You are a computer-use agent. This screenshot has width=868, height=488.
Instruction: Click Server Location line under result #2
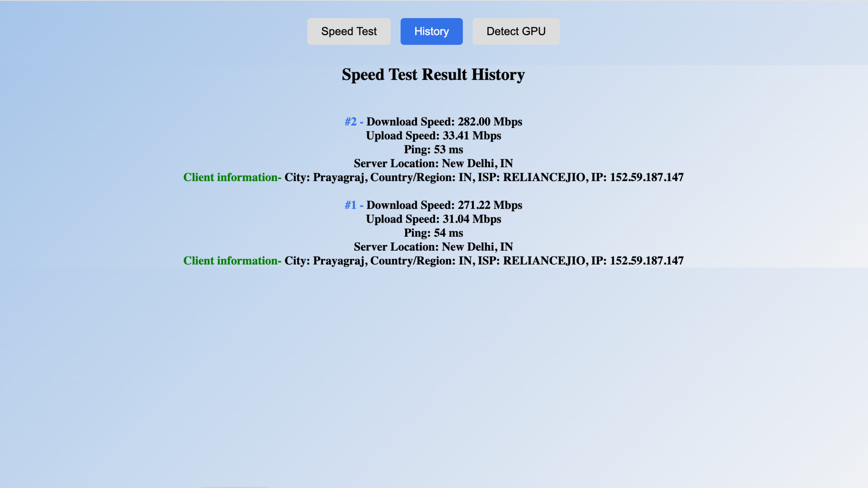click(433, 163)
